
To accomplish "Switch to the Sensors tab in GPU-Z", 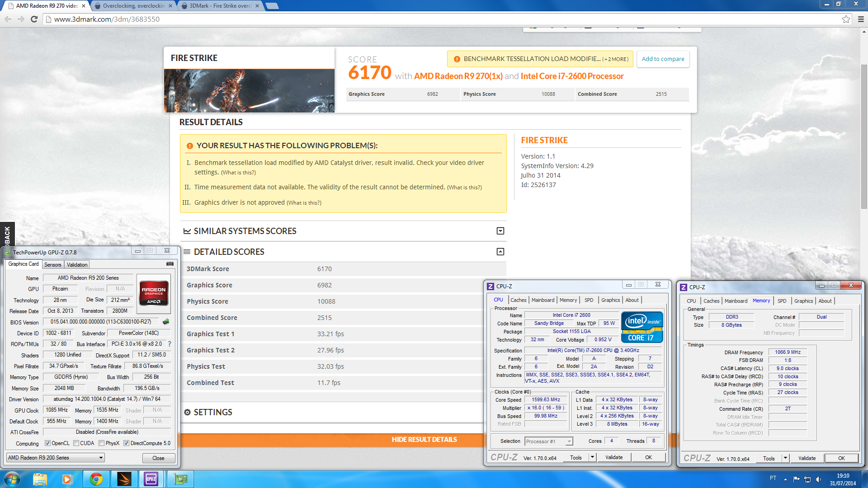I will (52, 265).
